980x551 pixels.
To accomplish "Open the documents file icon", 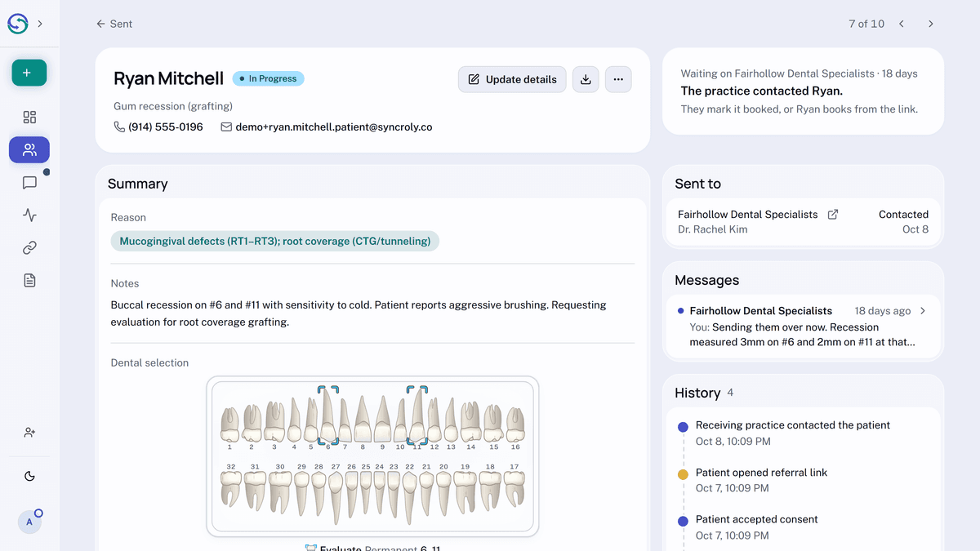I will [29, 281].
